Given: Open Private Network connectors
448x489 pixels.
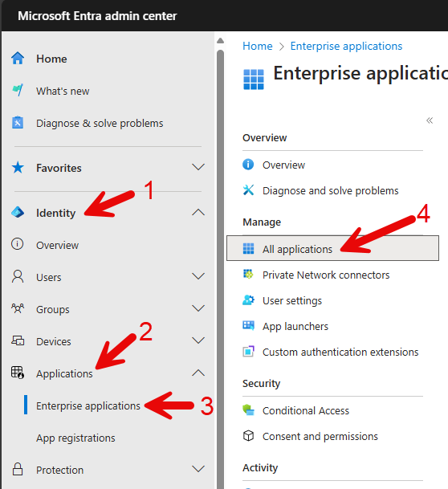Looking at the screenshot, I should pyautogui.click(x=326, y=275).
